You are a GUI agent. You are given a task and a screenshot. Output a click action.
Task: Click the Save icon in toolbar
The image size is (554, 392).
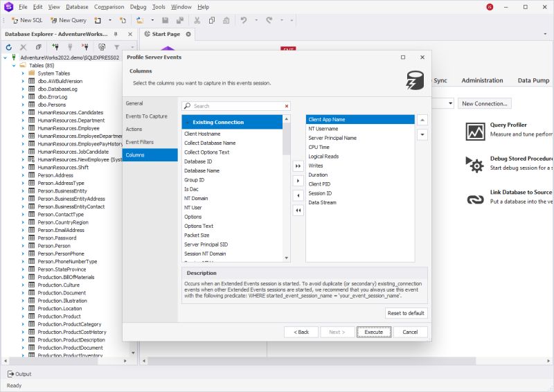[165, 21]
